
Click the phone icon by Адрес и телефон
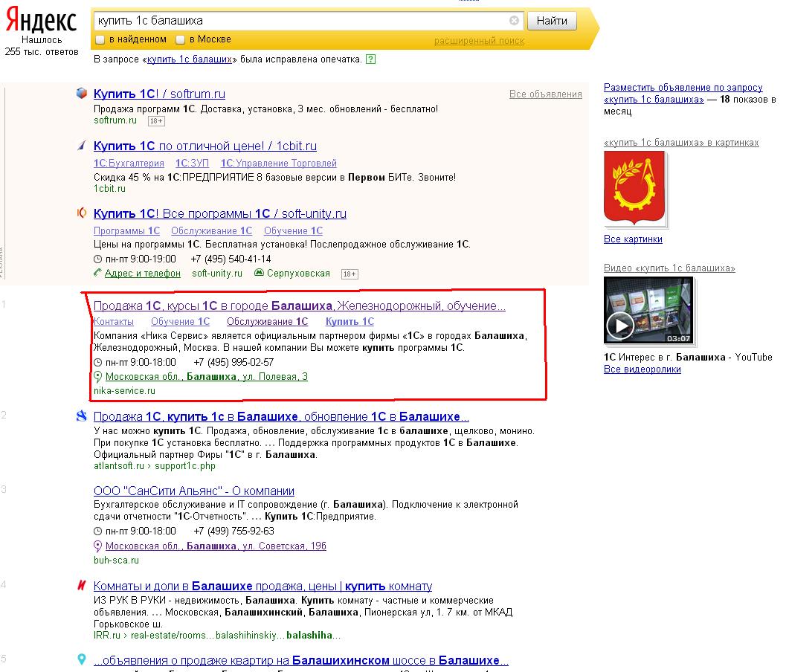97,273
